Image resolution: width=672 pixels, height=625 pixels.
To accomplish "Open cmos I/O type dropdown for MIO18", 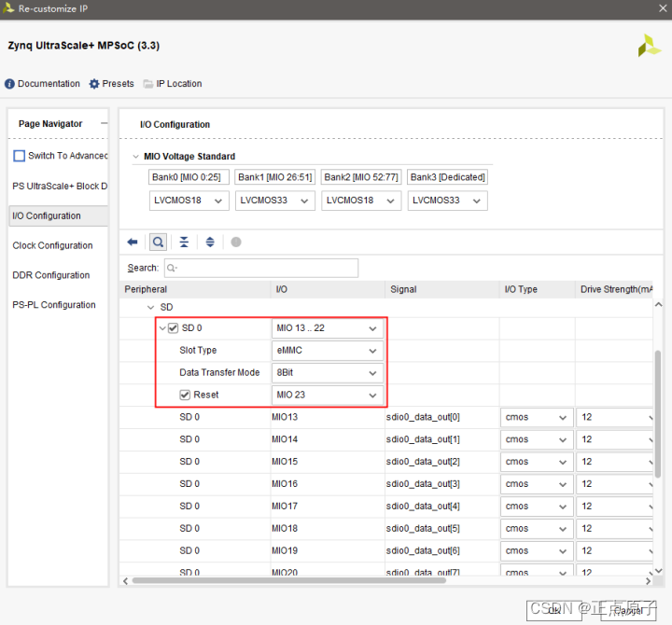I will (537, 529).
